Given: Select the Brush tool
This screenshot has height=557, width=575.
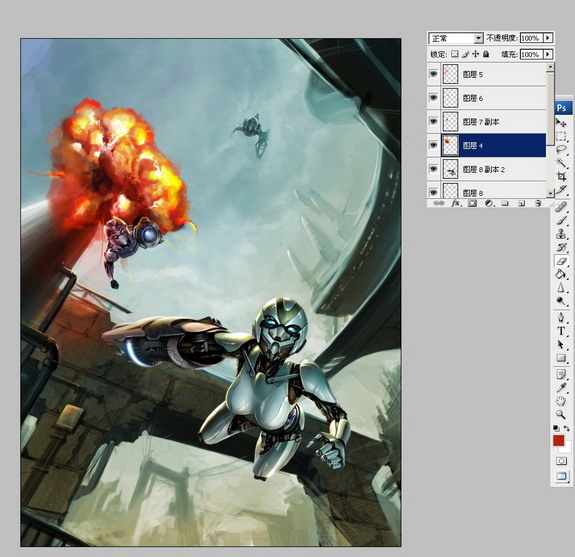Looking at the screenshot, I should click(561, 220).
